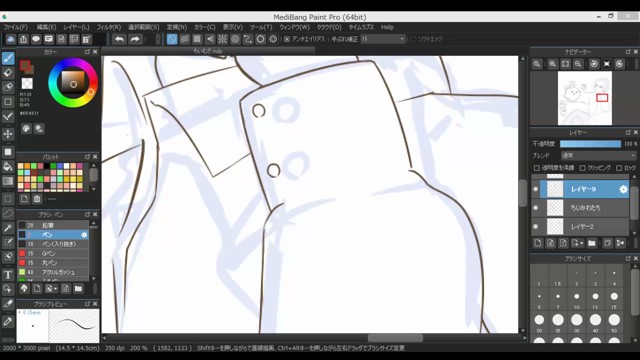Open the ファイル(F) menu
The height and width of the screenshot is (360, 640).
tap(16, 27)
